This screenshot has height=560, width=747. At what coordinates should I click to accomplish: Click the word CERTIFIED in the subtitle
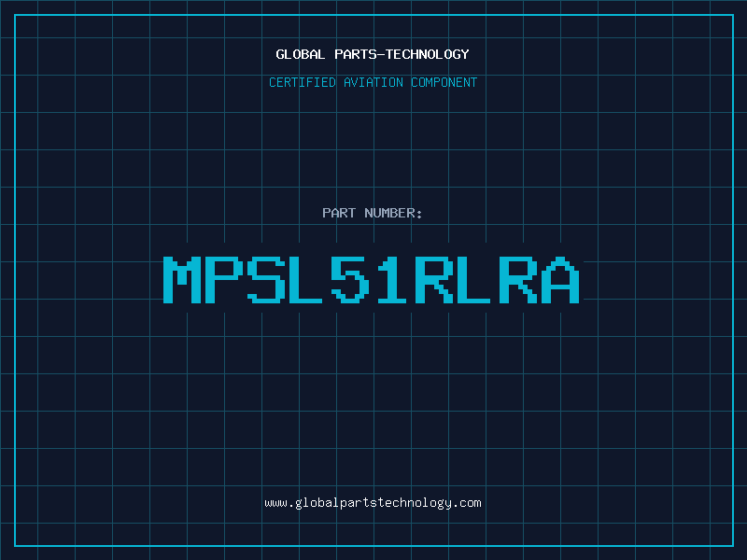pyautogui.click(x=303, y=82)
